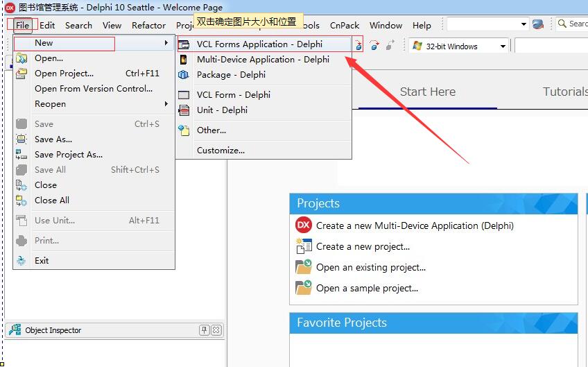Click the VCL Forms Application icon

184,44
